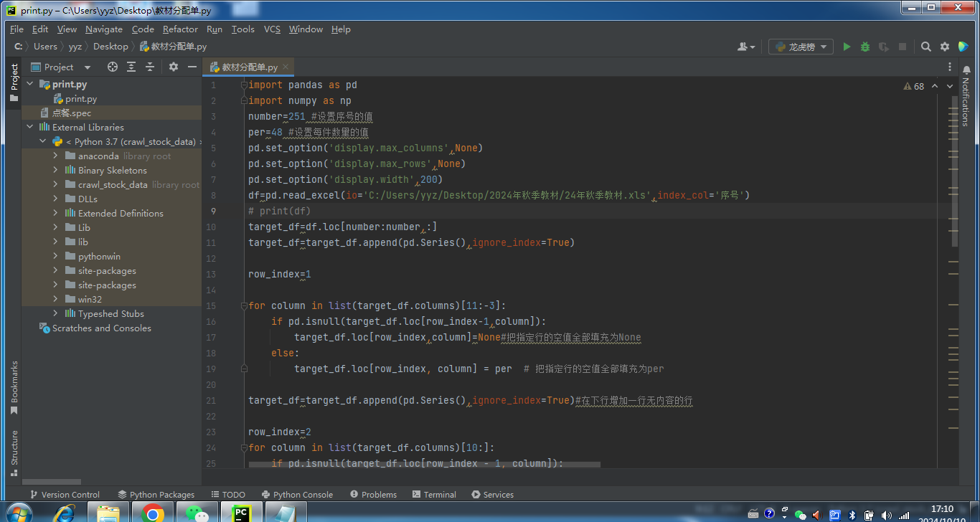Open the 龙虎榜 run configuration dropdown
The width and height of the screenshot is (980, 522).
(x=801, y=47)
